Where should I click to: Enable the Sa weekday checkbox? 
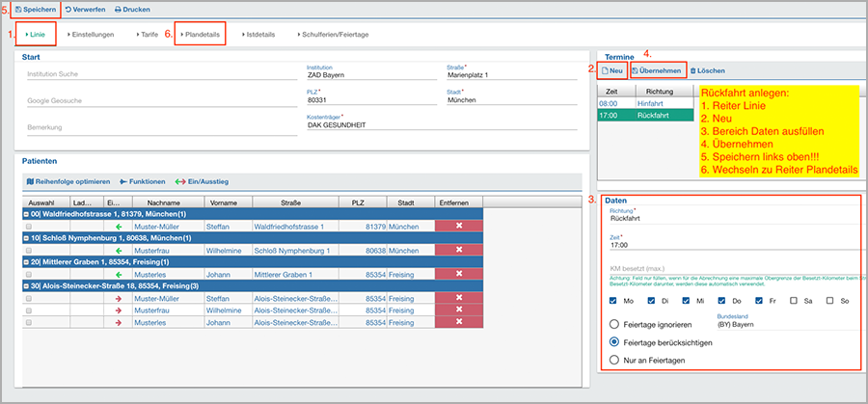(x=794, y=301)
